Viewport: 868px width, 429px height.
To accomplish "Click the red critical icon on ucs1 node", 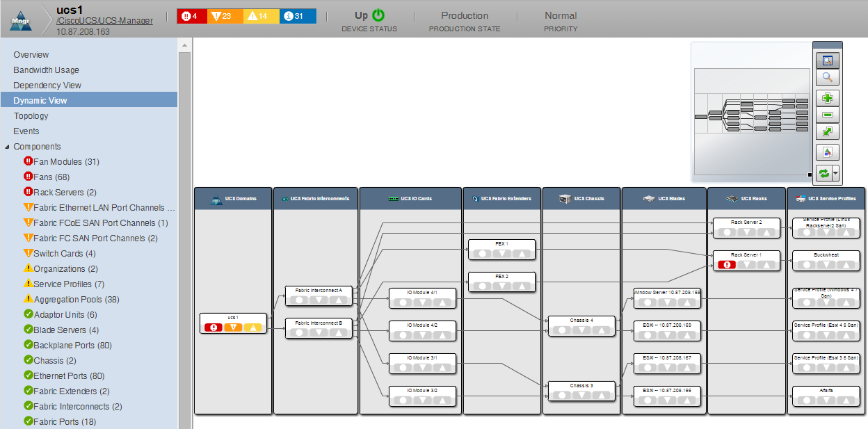I will point(214,327).
